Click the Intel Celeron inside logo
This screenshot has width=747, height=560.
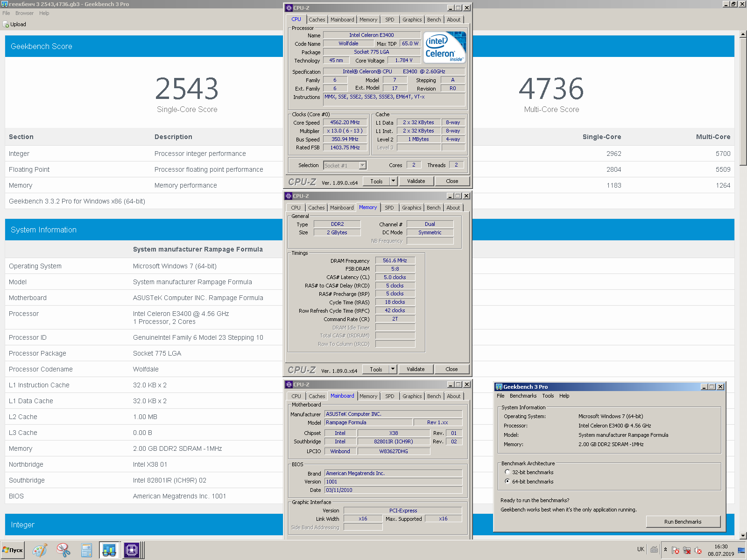click(444, 47)
